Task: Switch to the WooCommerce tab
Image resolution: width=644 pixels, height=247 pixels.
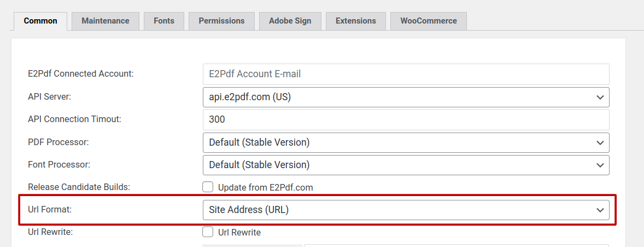Action: (428, 21)
